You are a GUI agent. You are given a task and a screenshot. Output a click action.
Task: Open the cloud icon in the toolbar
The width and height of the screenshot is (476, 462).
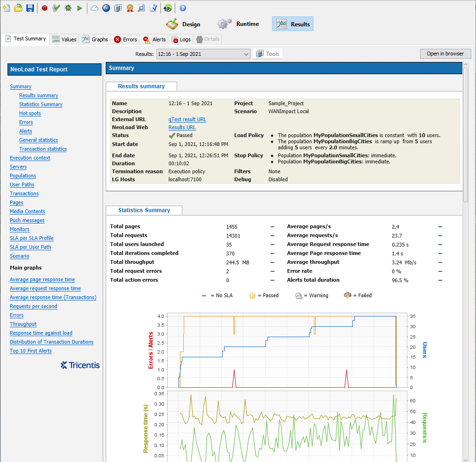pyautogui.click(x=94, y=8)
